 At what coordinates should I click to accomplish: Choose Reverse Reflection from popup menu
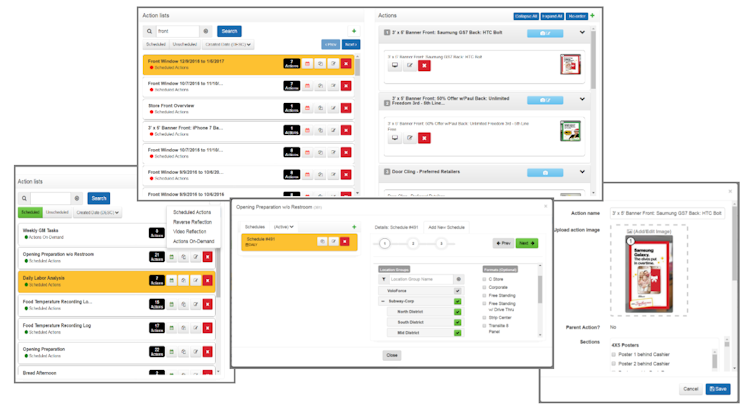coord(192,222)
